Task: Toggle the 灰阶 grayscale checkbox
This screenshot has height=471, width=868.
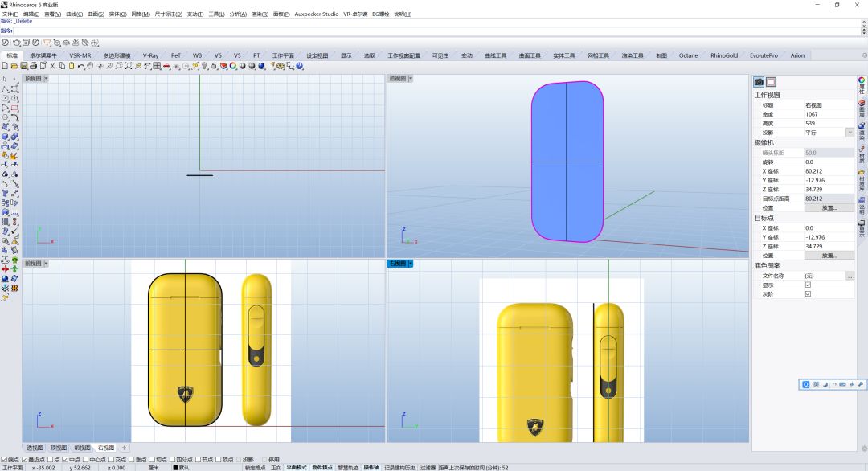Action: pos(808,294)
